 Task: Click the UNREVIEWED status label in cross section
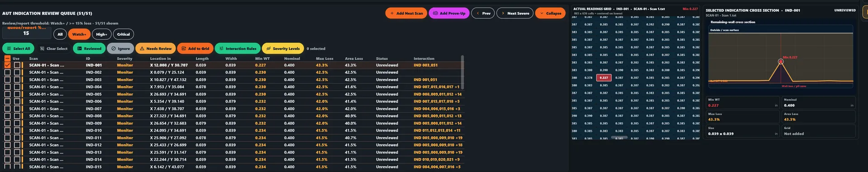pyautogui.click(x=844, y=10)
